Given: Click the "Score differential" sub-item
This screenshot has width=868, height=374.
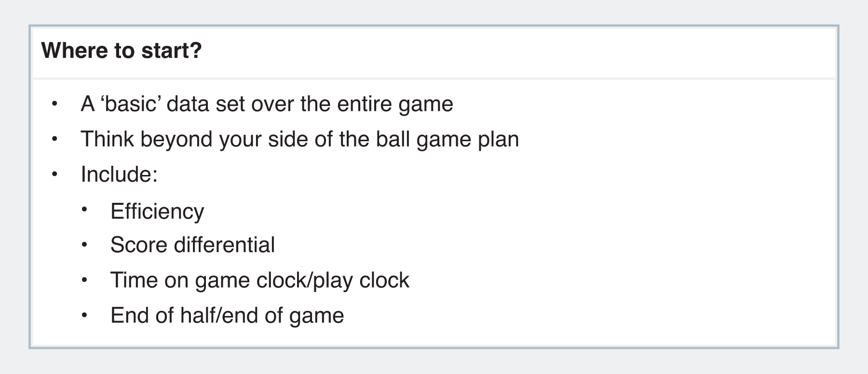Looking at the screenshot, I should click(x=192, y=245).
